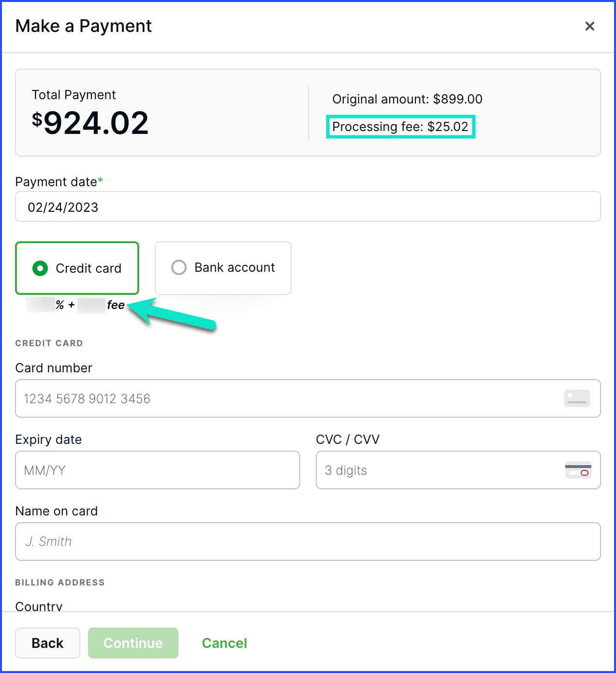616x673 pixels.
Task: Click the Continue button
Action: click(133, 643)
